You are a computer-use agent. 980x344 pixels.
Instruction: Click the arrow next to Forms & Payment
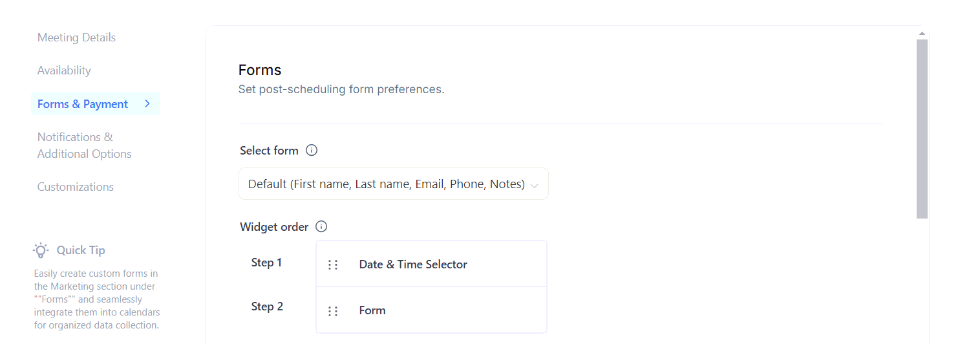click(x=147, y=103)
